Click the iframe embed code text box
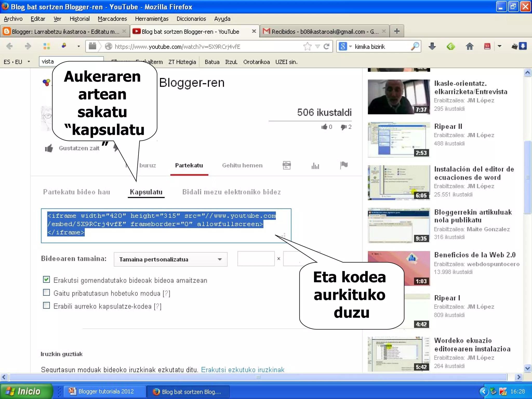This screenshot has height=399, width=532. [x=166, y=225]
